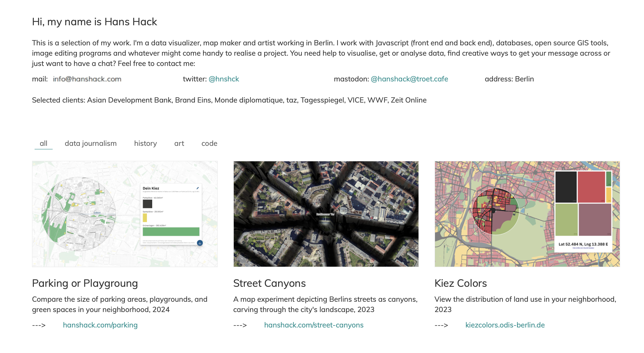
Task: Click the "Kiez Colors" project title
Action: click(461, 283)
